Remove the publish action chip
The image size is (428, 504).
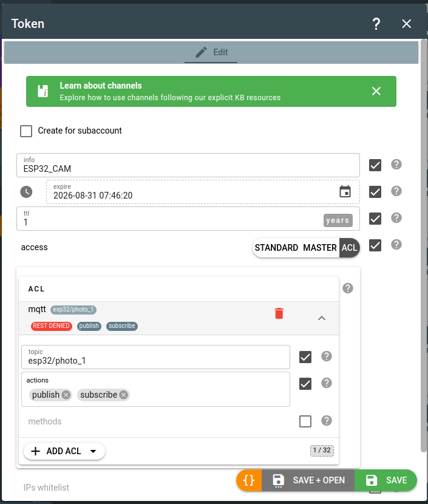coord(66,395)
